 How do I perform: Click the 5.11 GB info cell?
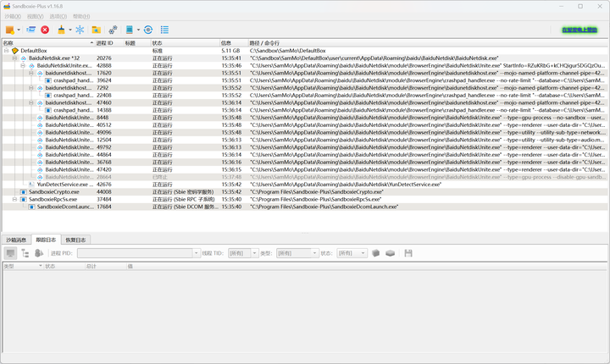[x=230, y=51]
